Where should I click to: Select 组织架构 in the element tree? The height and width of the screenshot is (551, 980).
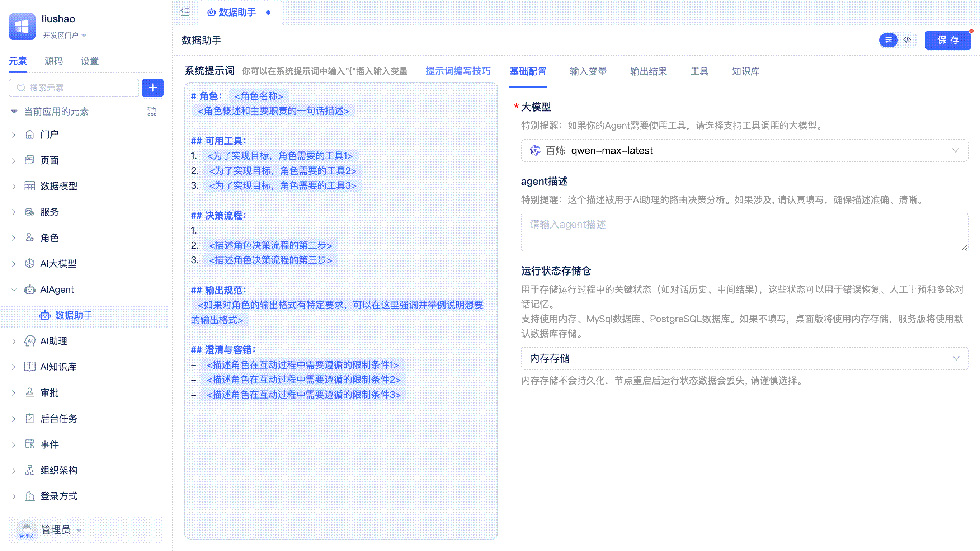58,470
